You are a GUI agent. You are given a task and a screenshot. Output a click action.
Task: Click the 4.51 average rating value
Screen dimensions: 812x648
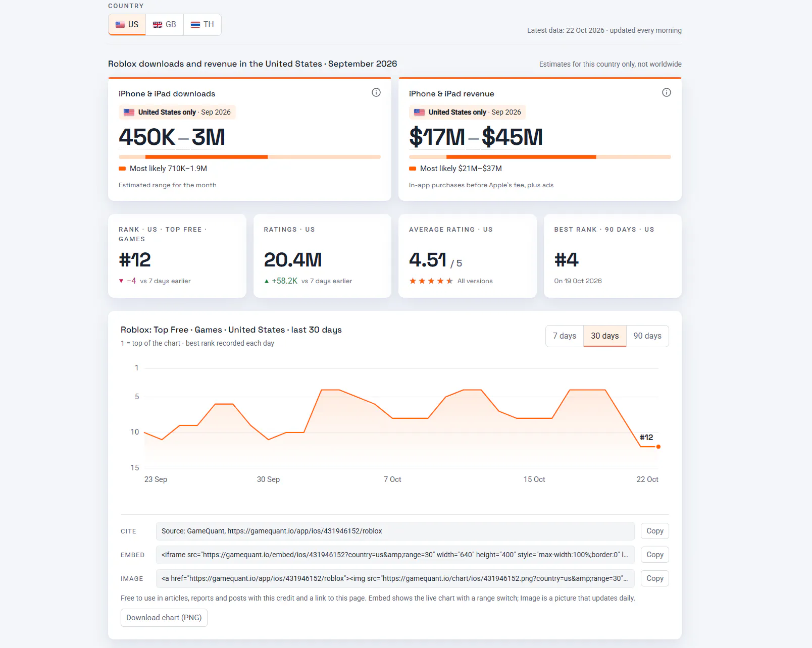coord(428,260)
